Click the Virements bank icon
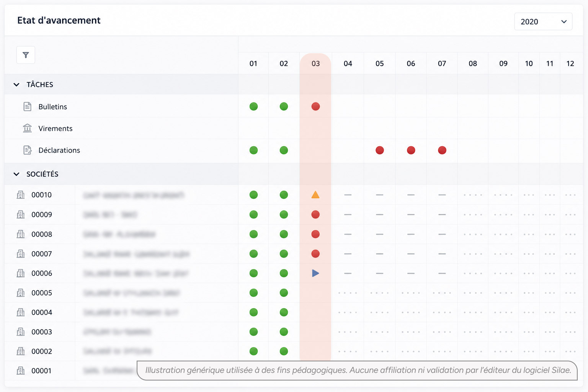 click(27, 128)
